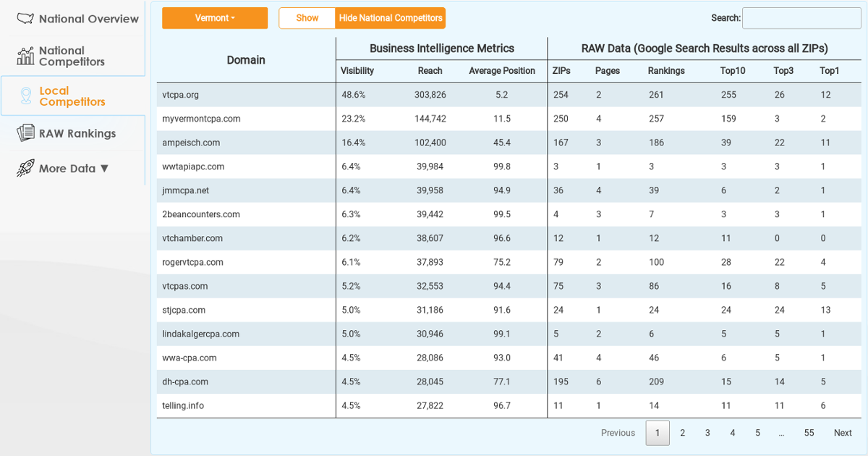Click domain rogervtcpa.com

click(192, 262)
